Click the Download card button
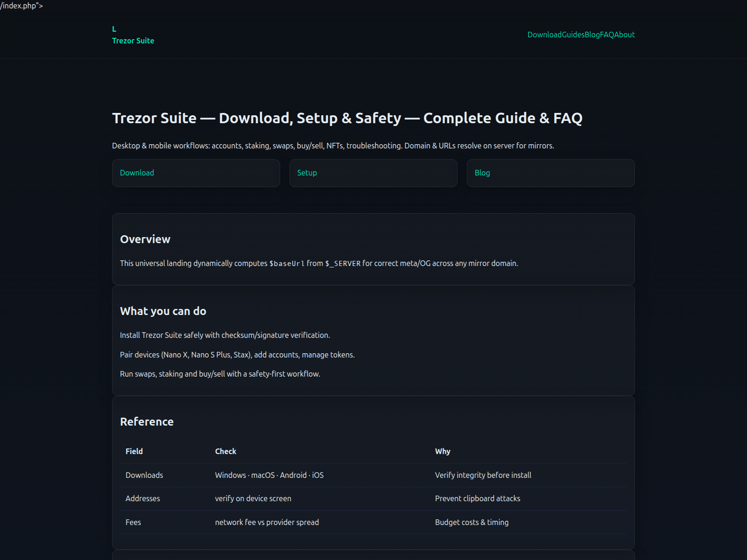This screenshot has height=560, width=747. coord(196,173)
